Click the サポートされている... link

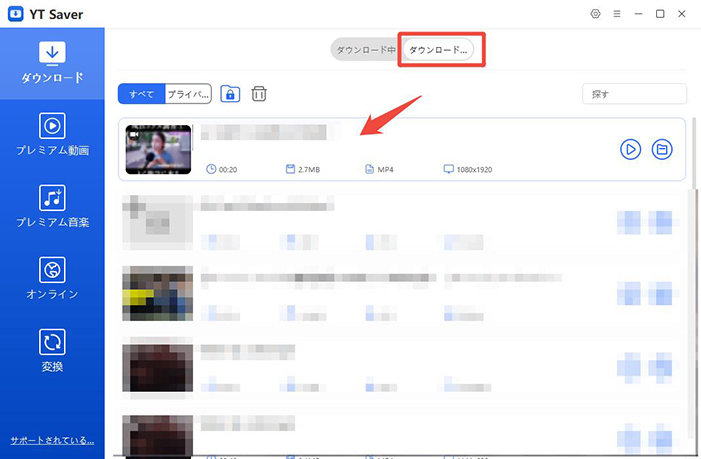(x=52, y=440)
